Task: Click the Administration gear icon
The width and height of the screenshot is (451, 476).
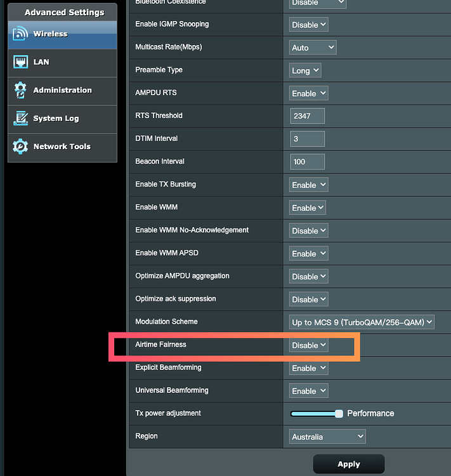Action: click(20, 90)
